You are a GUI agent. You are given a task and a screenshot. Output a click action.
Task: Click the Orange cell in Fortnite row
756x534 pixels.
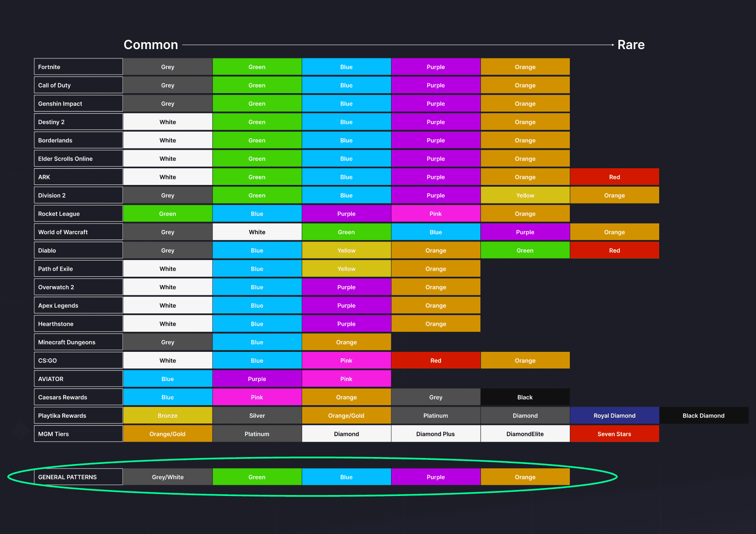pos(525,67)
